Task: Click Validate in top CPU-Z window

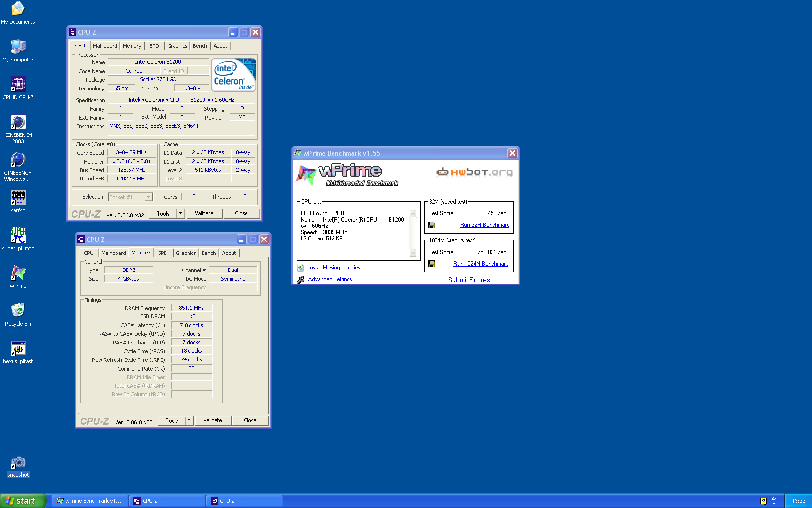Action: (204, 213)
